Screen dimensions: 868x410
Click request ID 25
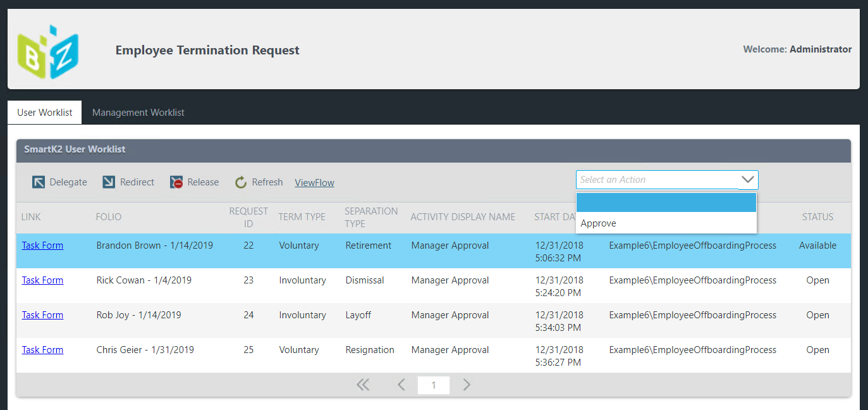pos(248,350)
